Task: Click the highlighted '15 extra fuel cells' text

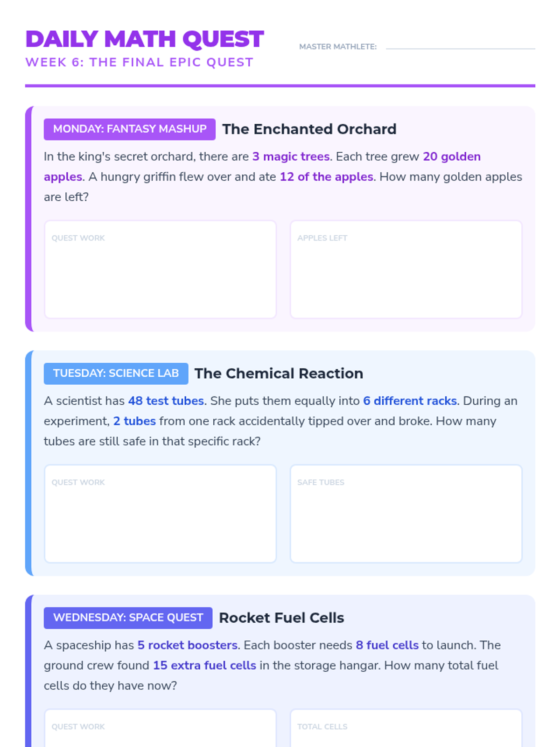Action: [204, 665]
